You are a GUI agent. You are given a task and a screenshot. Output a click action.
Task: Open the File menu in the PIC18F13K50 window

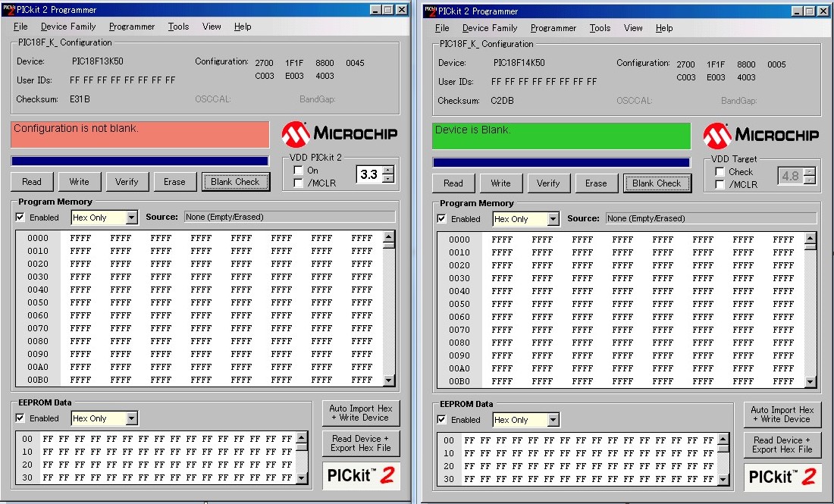(20, 27)
